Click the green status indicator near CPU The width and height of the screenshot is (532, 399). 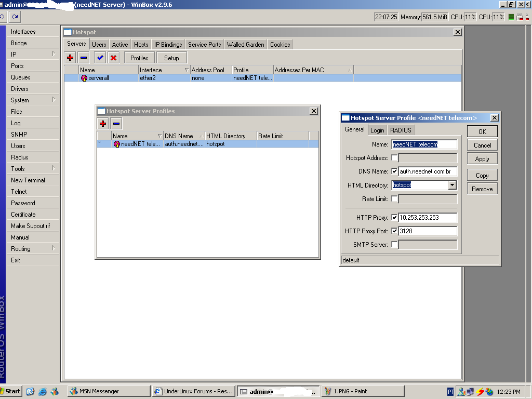pos(511,17)
